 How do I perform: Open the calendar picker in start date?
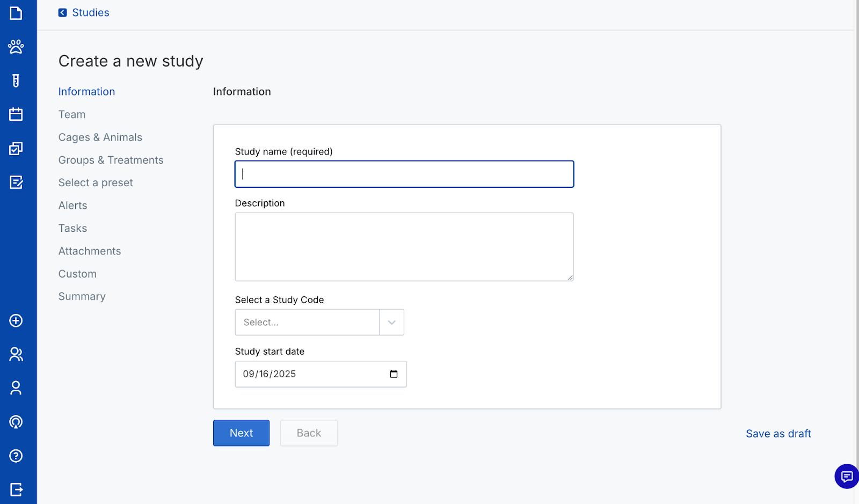point(394,374)
